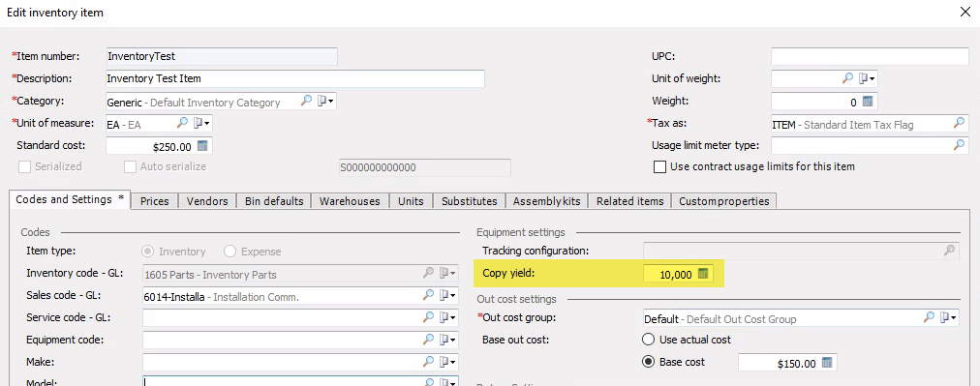Open Base cost calculator icon

click(x=827, y=363)
